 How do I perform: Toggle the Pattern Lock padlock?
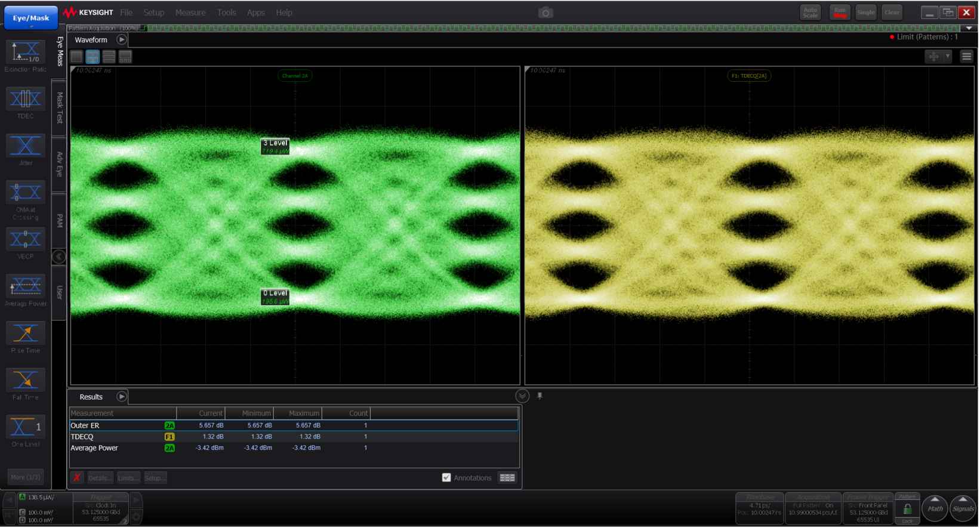click(907, 510)
